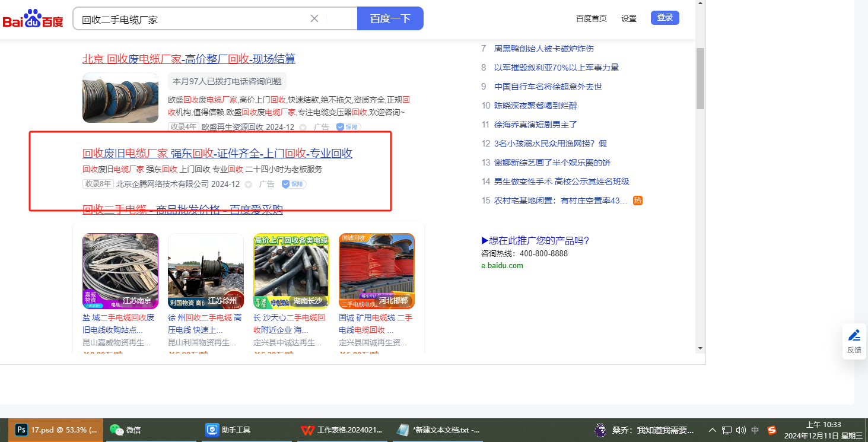Open the volume icon in the system tray
This screenshot has width=868, height=442.
(741, 430)
